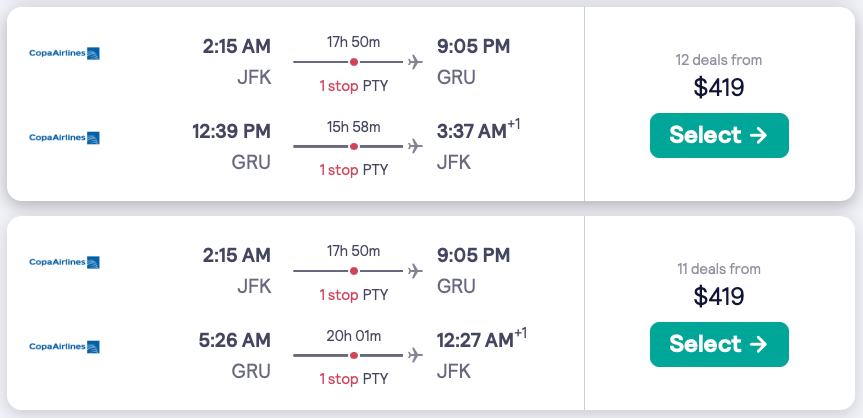Open "1 stop PTY" details under 15h 58m
Screen dimensions: 863x418
tap(353, 170)
